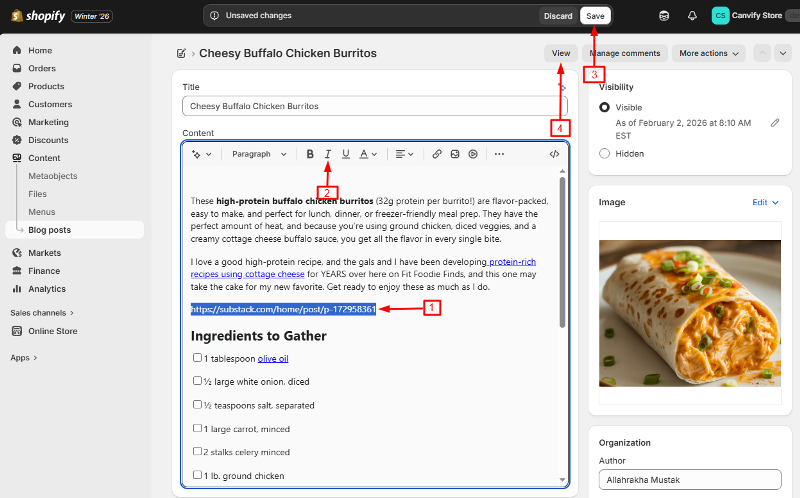
Task: Click the Analytics icon in sidebar
Action: point(17,289)
